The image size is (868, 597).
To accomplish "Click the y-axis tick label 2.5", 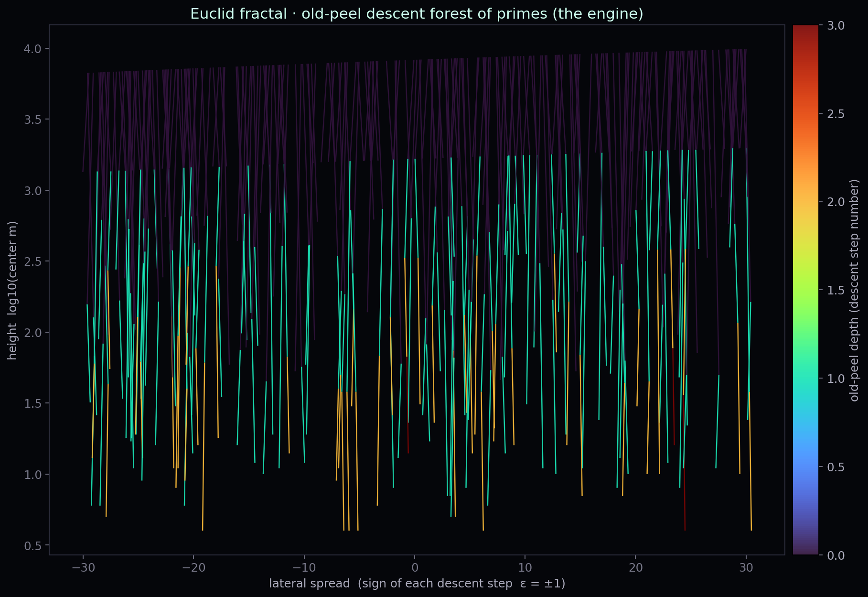I will (x=33, y=261).
